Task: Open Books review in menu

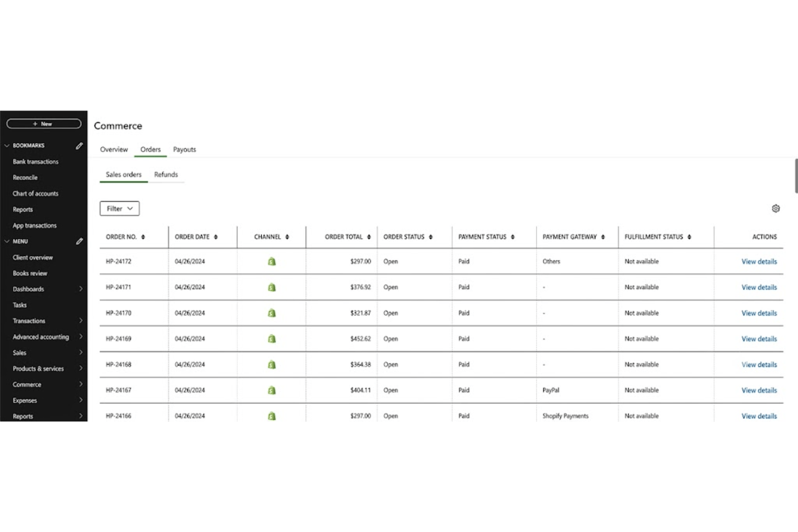Action: tap(30, 273)
